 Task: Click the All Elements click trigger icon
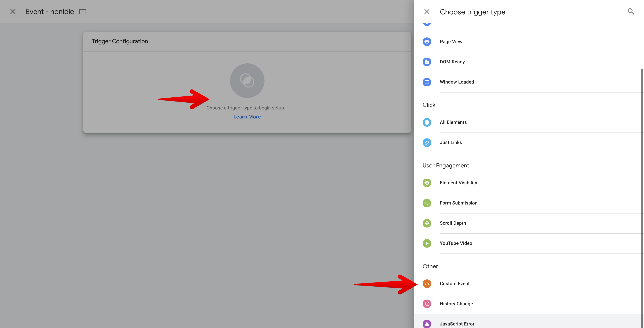[x=427, y=122]
